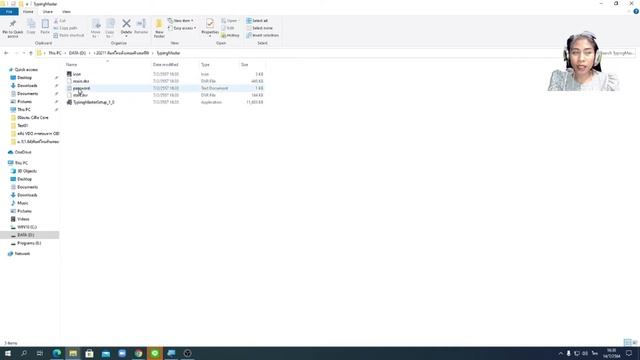Open 3D Objects under This PC
The height and width of the screenshot is (360, 640).
[27, 171]
